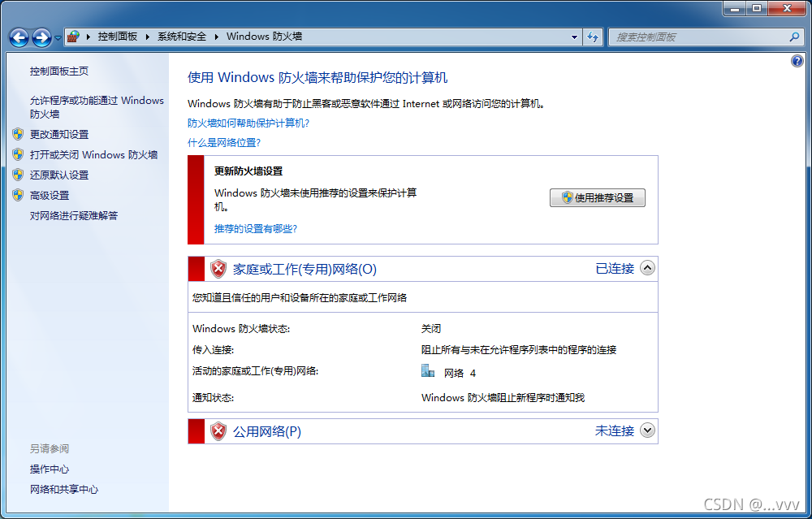The image size is (812, 519).
Task: Click the network icon beside 网络 4
Action: 428,371
